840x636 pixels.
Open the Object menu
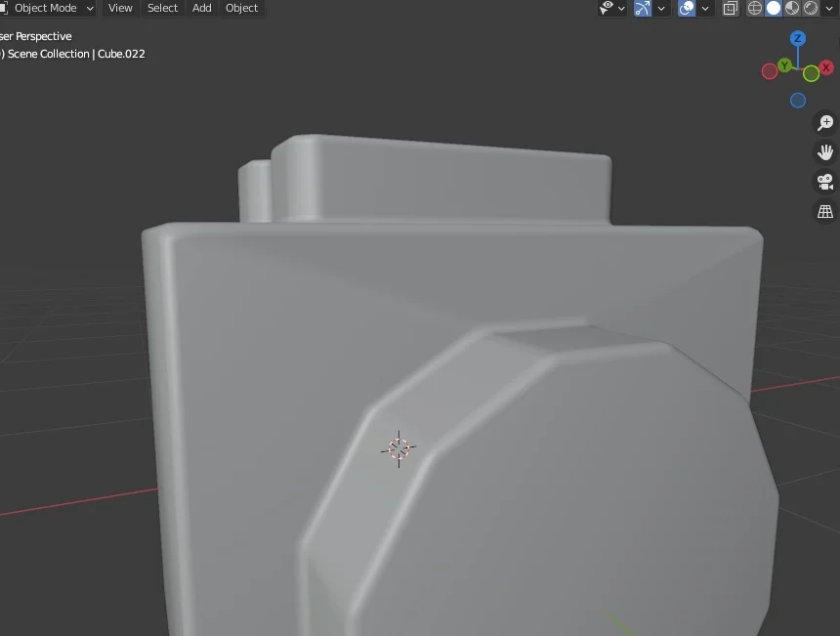pos(241,8)
